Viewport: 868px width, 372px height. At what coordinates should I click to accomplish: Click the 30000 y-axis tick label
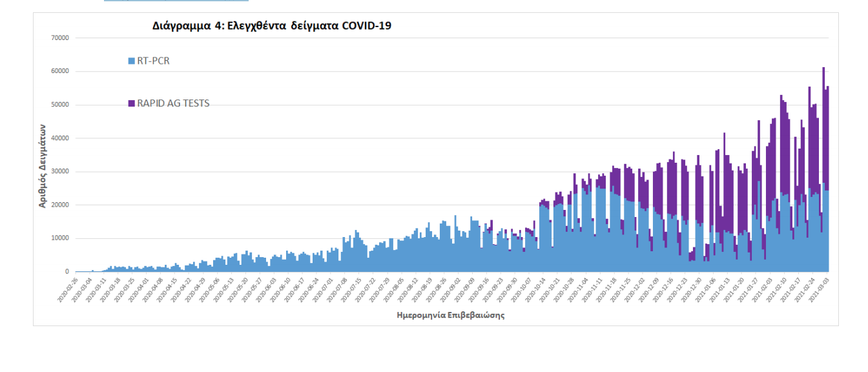(x=60, y=172)
